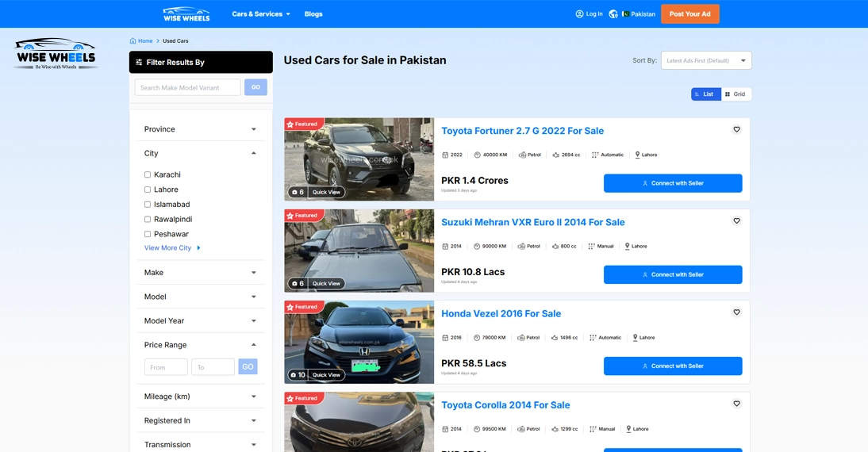
Task: Expand the Registered In filter
Action: click(x=201, y=420)
